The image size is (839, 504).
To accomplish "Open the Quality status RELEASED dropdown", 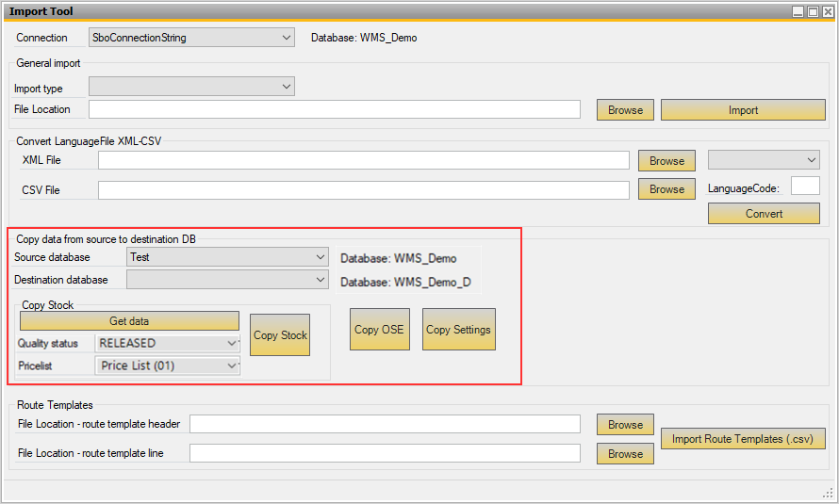I will click(x=168, y=344).
